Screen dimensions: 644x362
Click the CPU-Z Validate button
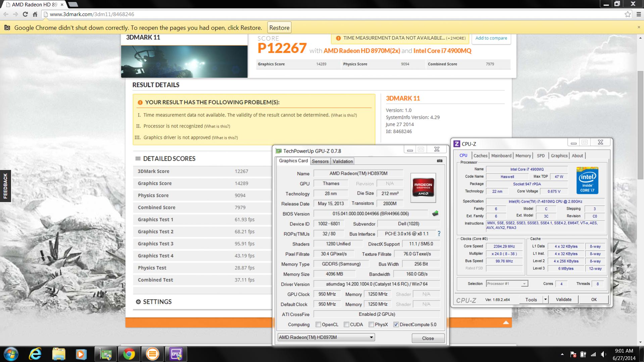click(563, 299)
